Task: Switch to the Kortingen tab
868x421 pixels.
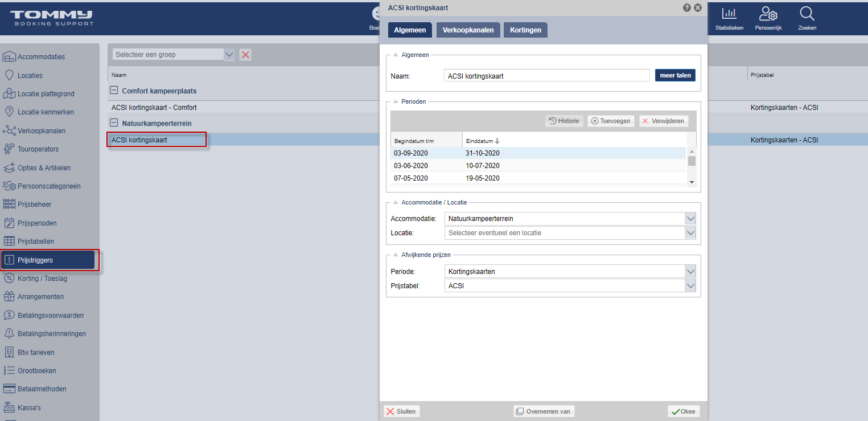Action: pyautogui.click(x=525, y=30)
